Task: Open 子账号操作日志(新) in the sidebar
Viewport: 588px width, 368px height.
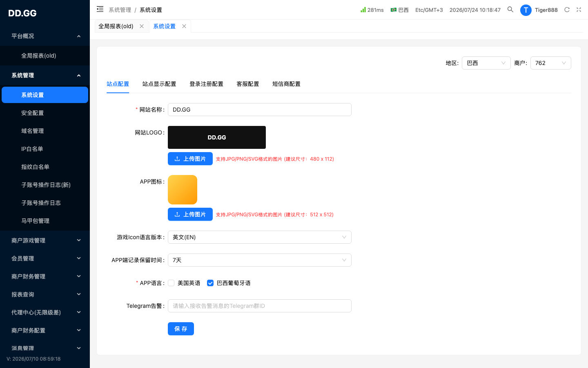Action: point(45,185)
